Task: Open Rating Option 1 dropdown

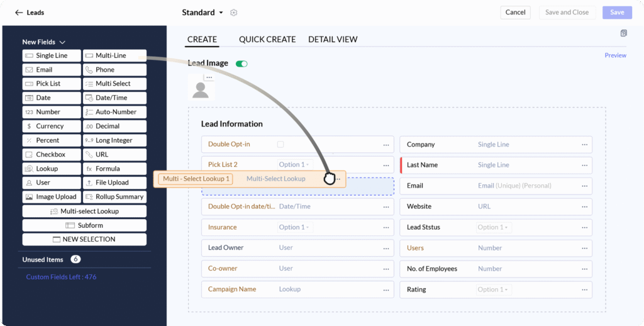Action: [494, 289]
